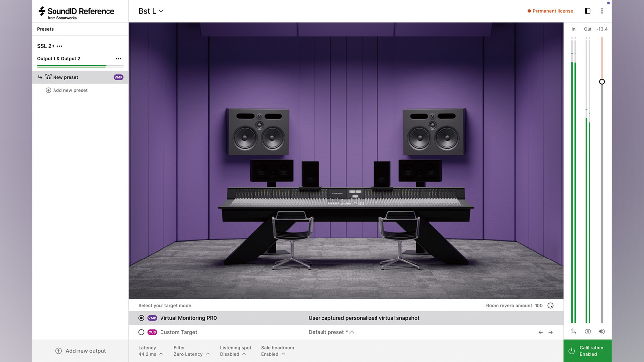Click the swap channels arrows icon
The width and height of the screenshot is (644, 362).
point(574,332)
